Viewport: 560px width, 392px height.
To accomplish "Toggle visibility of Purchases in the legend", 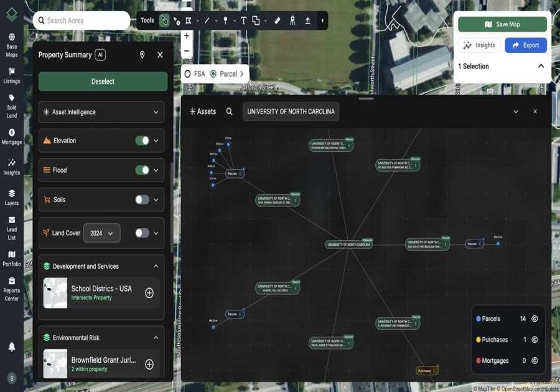I will tap(534, 340).
